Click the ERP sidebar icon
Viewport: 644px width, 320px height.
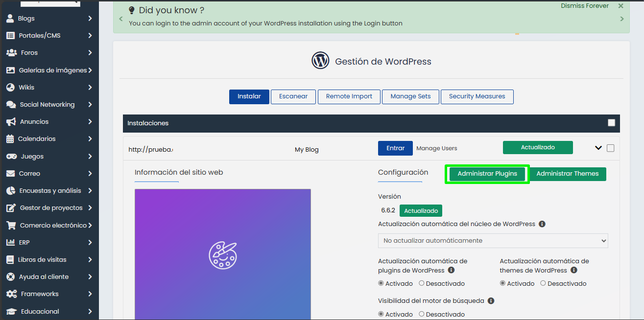tap(11, 242)
